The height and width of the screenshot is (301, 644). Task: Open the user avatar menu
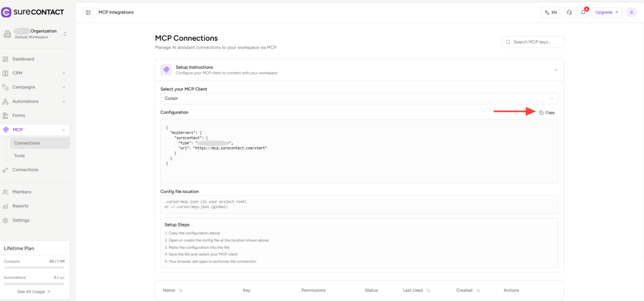(x=632, y=12)
